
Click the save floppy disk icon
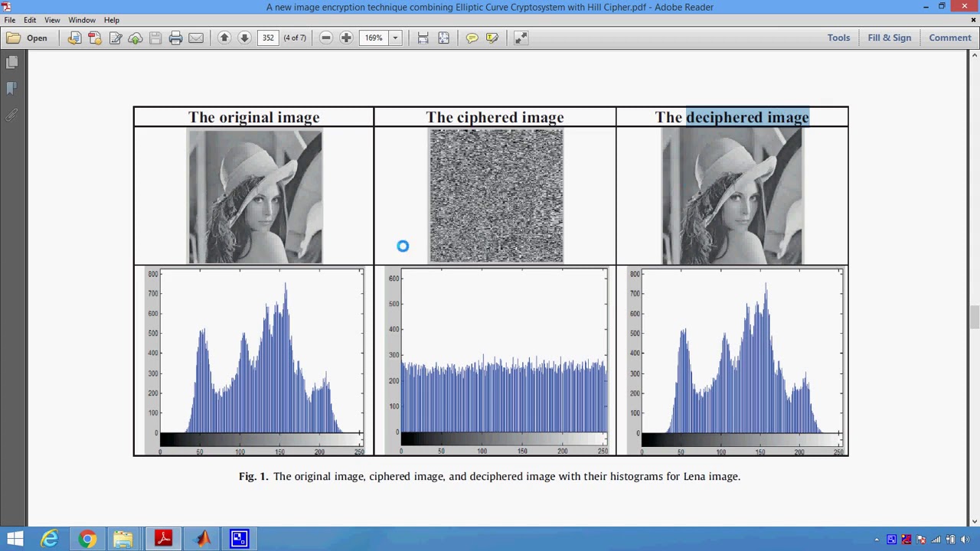click(x=155, y=37)
